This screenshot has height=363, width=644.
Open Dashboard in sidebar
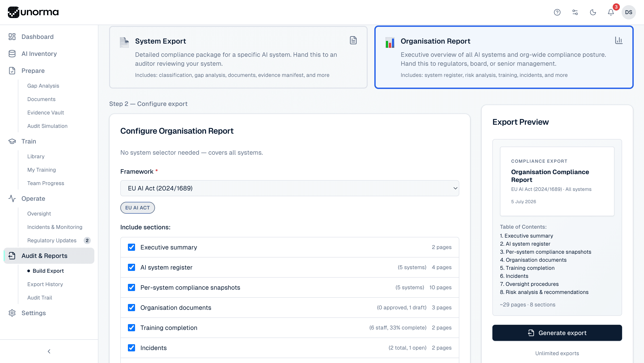tap(38, 37)
